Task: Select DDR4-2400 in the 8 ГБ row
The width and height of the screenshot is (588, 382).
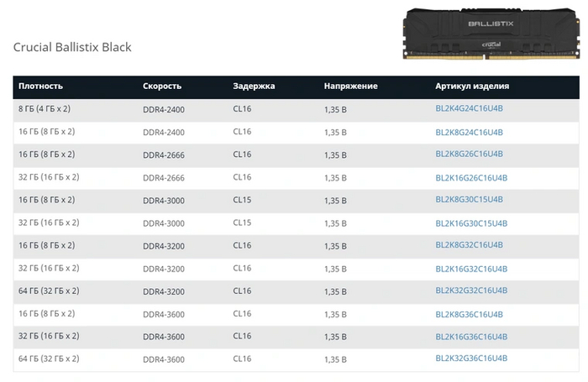Action: (x=164, y=110)
